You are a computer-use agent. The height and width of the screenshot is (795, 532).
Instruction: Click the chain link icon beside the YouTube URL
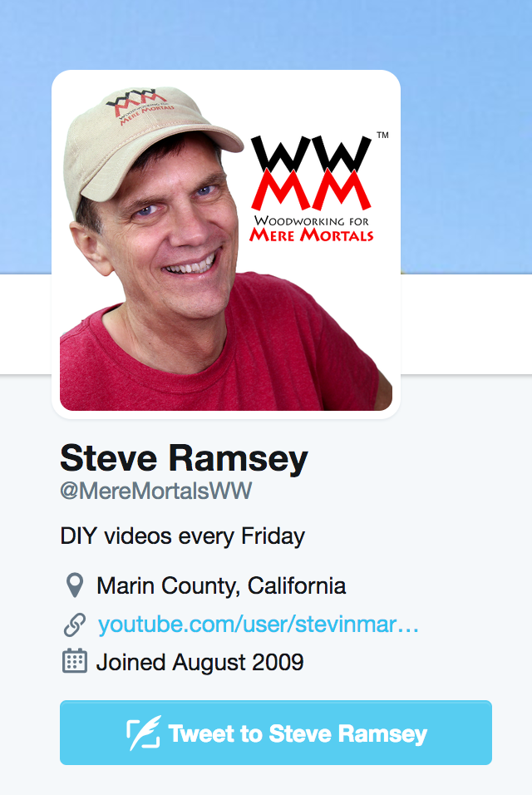click(75, 625)
